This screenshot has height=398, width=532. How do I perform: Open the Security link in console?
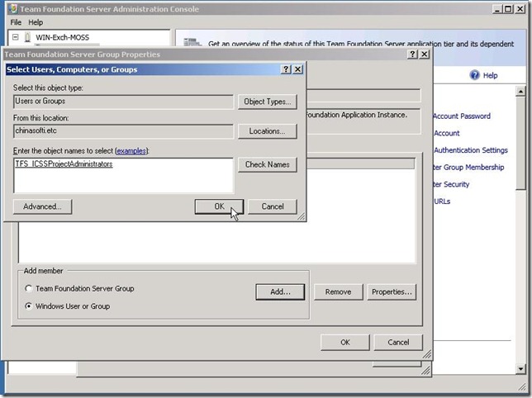[x=452, y=184]
